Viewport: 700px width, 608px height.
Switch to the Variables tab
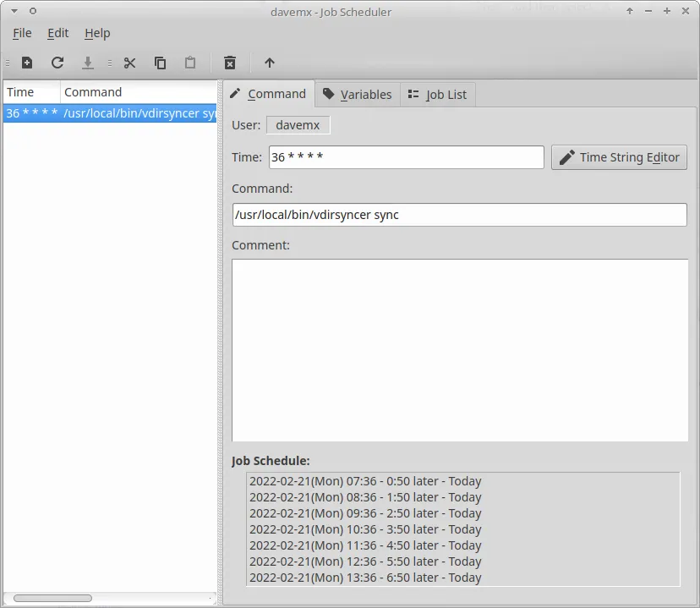click(x=358, y=95)
